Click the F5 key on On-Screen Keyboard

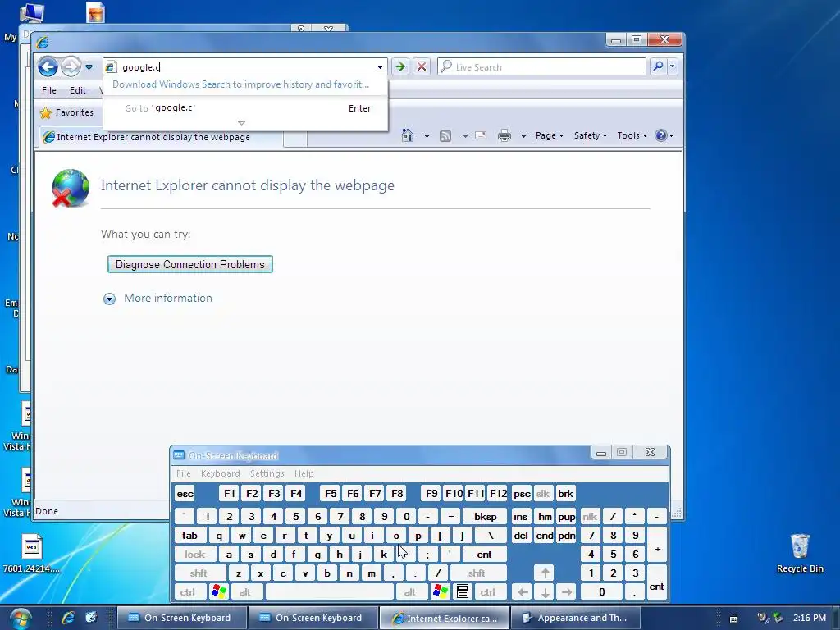(x=331, y=493)
